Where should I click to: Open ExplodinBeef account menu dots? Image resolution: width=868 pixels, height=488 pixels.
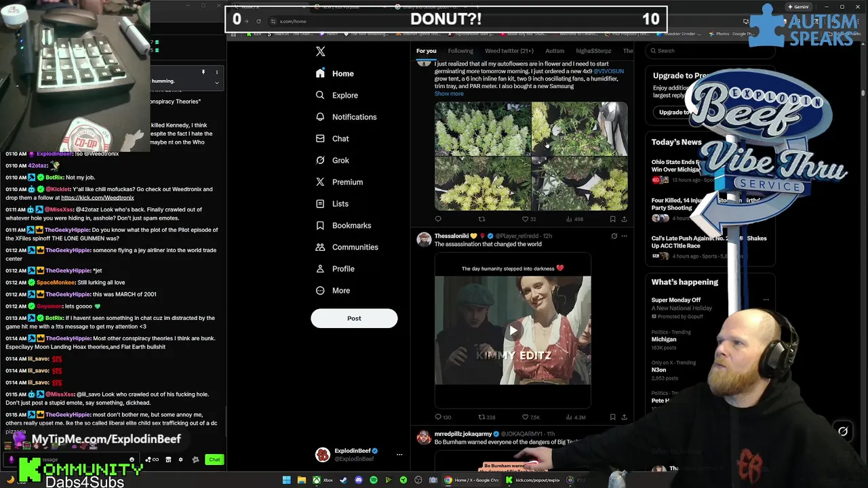(x=399, y=455)
